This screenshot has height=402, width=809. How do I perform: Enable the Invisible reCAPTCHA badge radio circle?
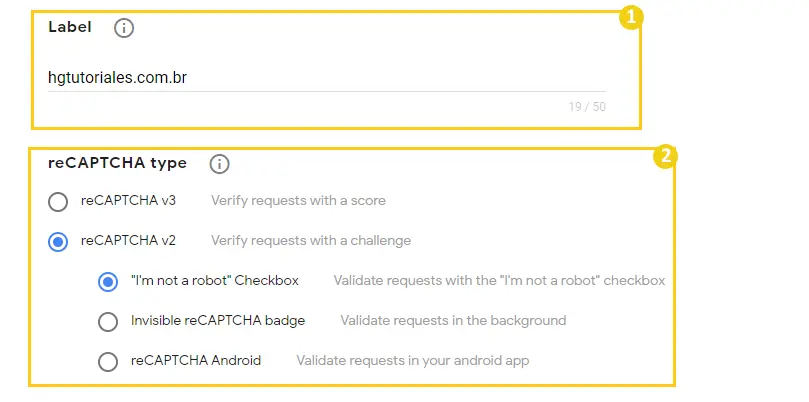click(x=108, y=322)
